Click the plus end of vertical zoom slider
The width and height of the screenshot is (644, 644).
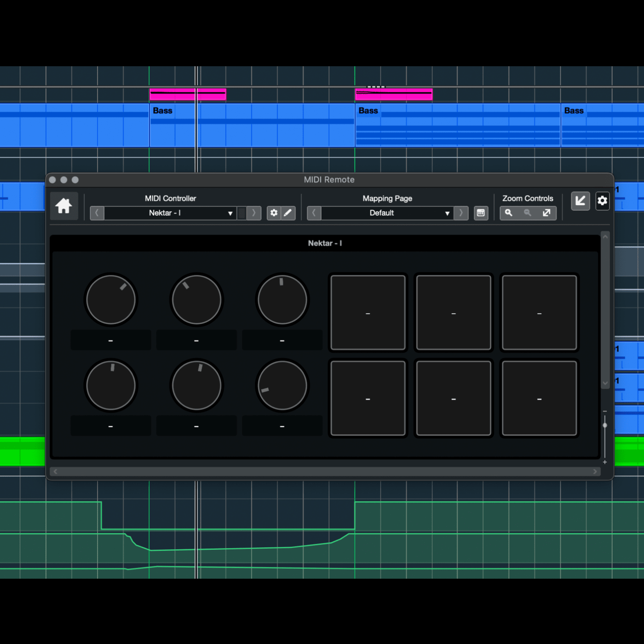(605, 462)
